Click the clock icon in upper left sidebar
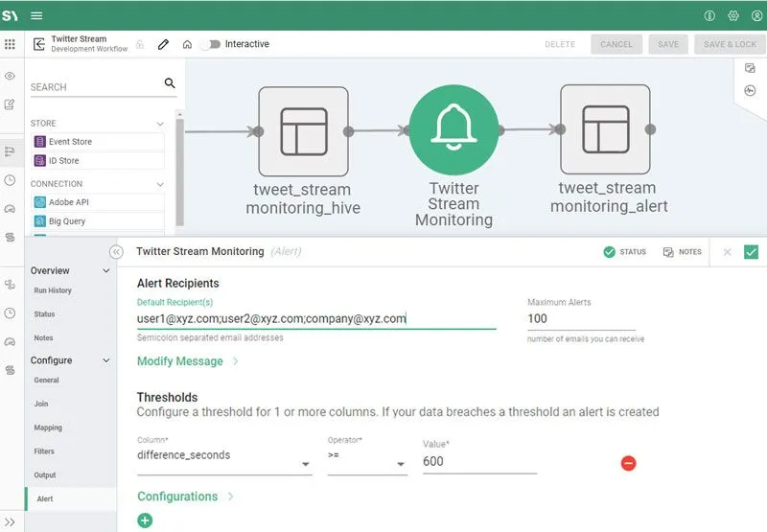This screenshot has width=767, height=532. click(10, 180)
